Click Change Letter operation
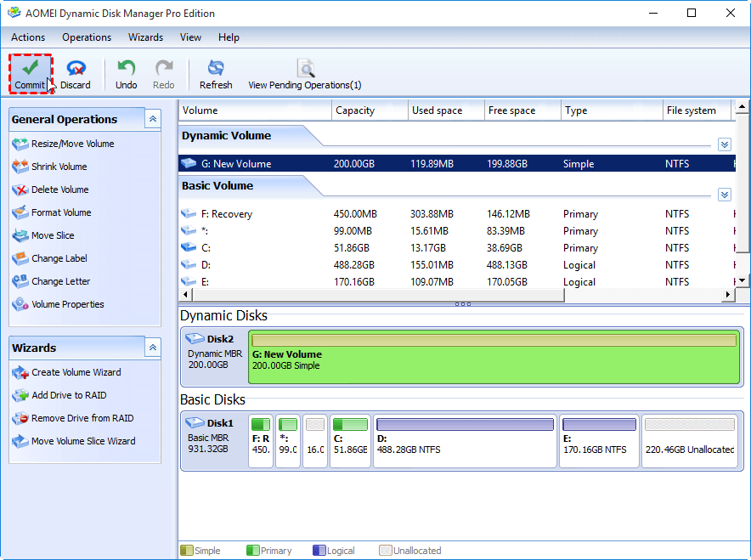Screen dimensions: 751x560 coord(60,281)
